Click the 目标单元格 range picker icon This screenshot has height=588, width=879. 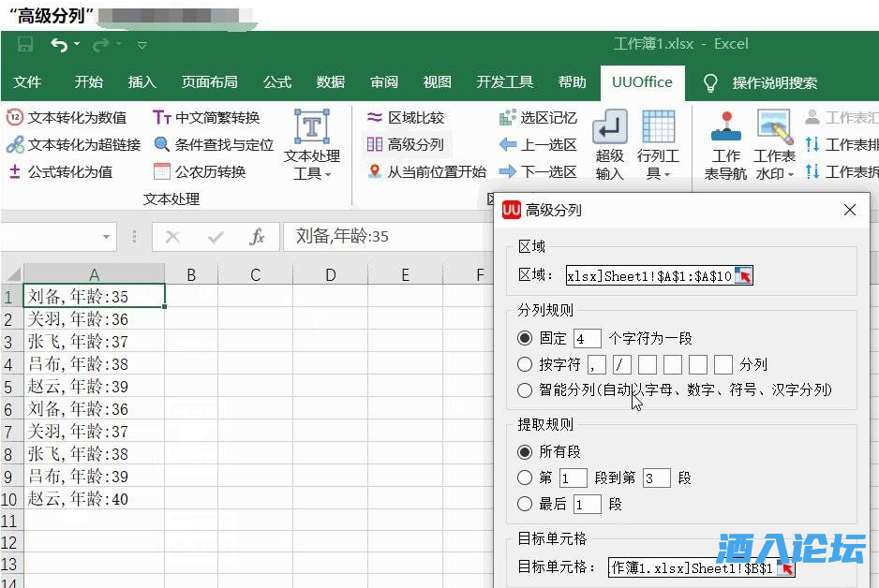788,567
